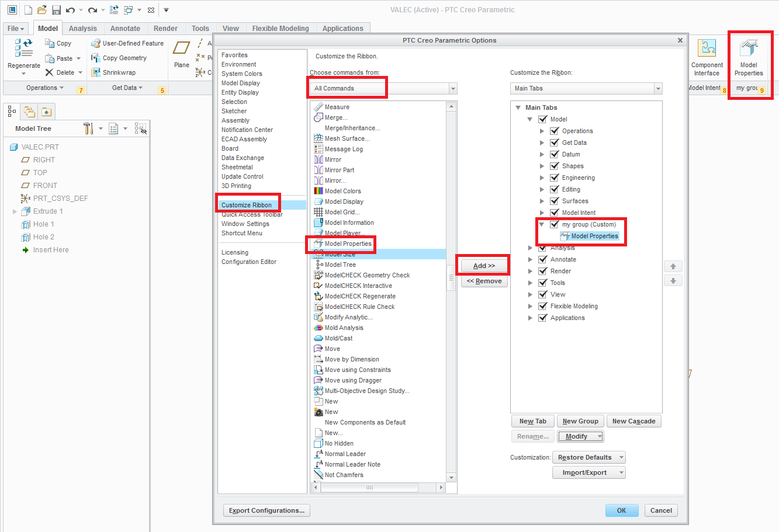Select Configuration Editor options category
The image size is (779, 532).
[x=249, y=262]
